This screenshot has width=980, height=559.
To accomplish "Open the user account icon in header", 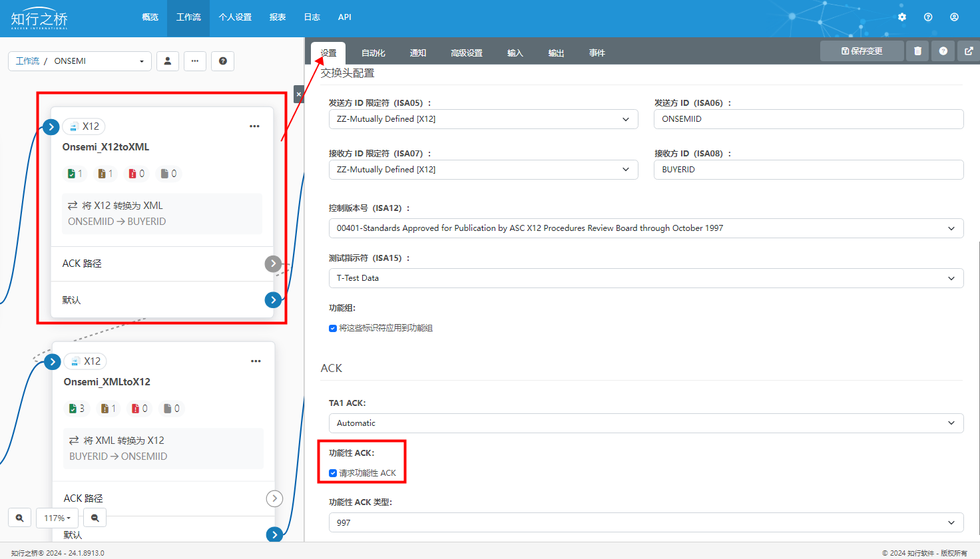I will 954,17.
